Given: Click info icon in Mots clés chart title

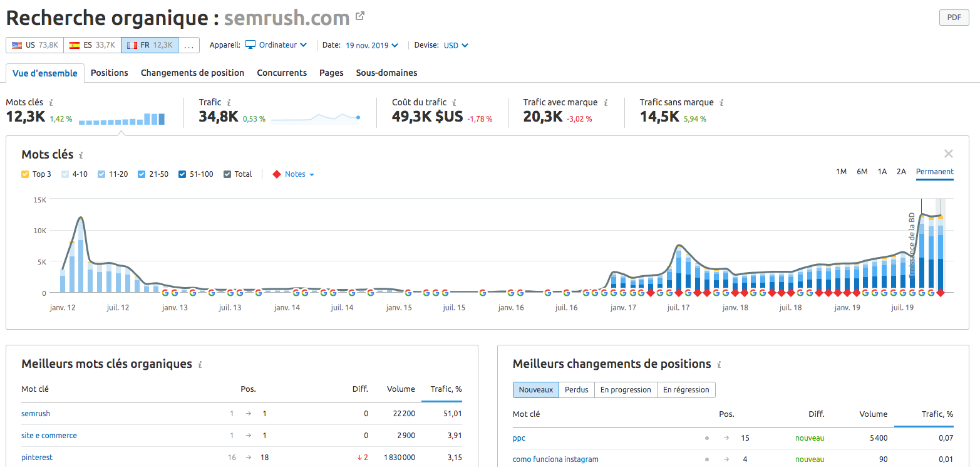Looking at the screenshot, I should tap(81, 155).
